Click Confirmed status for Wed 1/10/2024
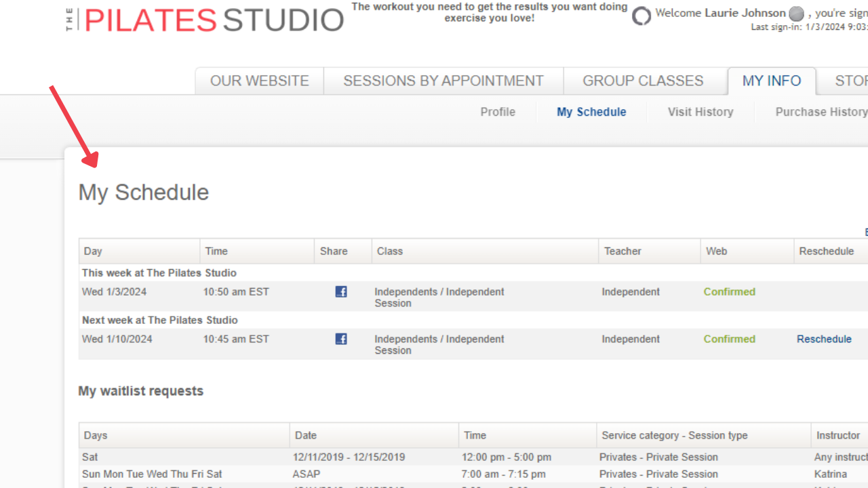Screen dimensions: 868x488 [x=729, y=340]
